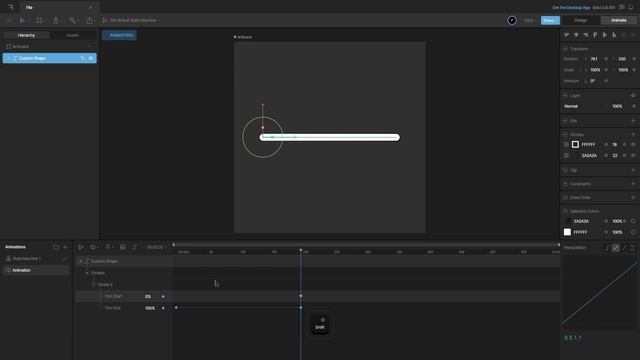Key the FFFFFF stroke thickness
Image resolution: width=640 pixels, height=360 pixels.
click(x=624, y=144)
